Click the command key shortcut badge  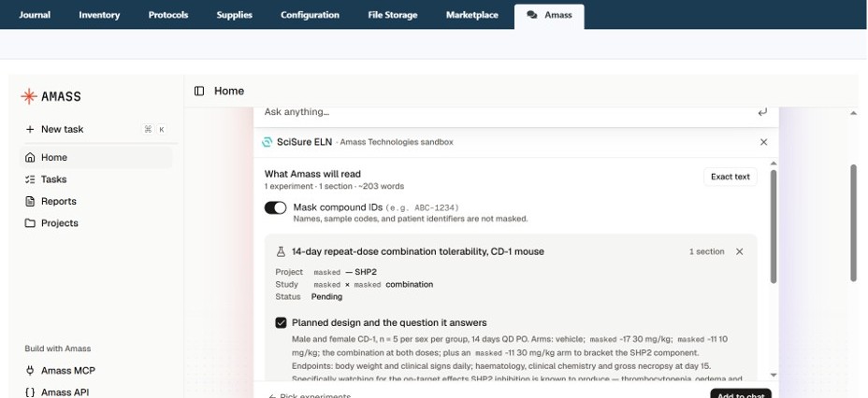tap(148, 129)
